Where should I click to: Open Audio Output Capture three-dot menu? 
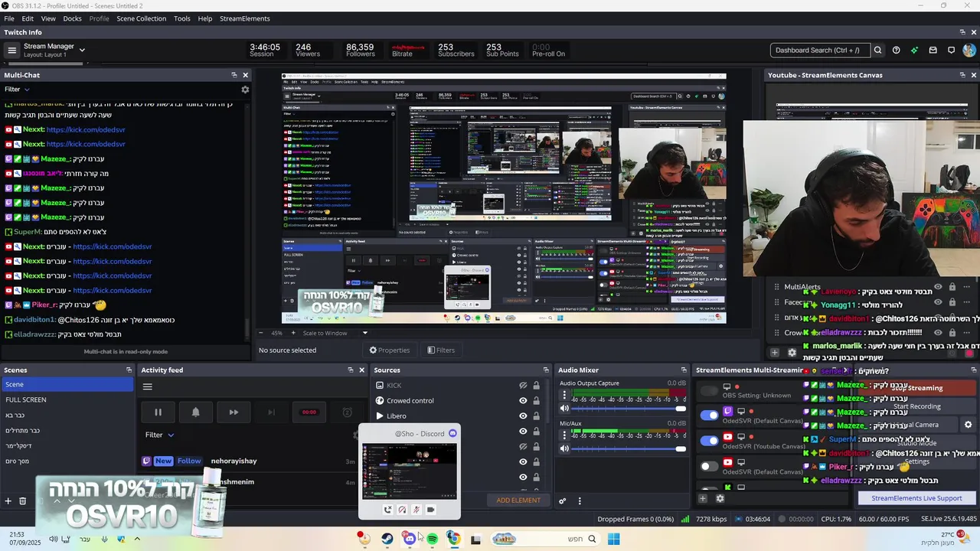(x=565, y=396)
